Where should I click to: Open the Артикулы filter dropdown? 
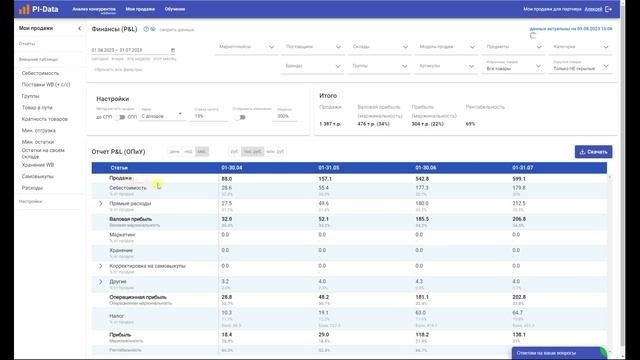click(x=447, y=66)
